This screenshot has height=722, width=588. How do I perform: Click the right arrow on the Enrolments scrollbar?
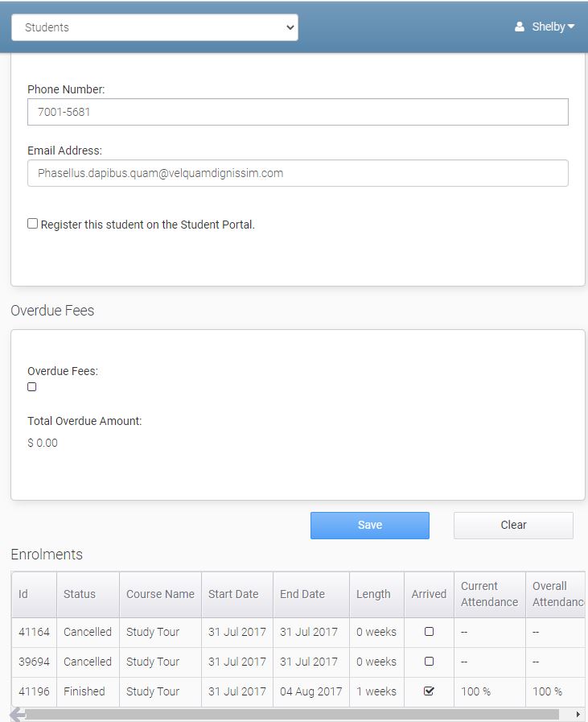pos(578,714)
